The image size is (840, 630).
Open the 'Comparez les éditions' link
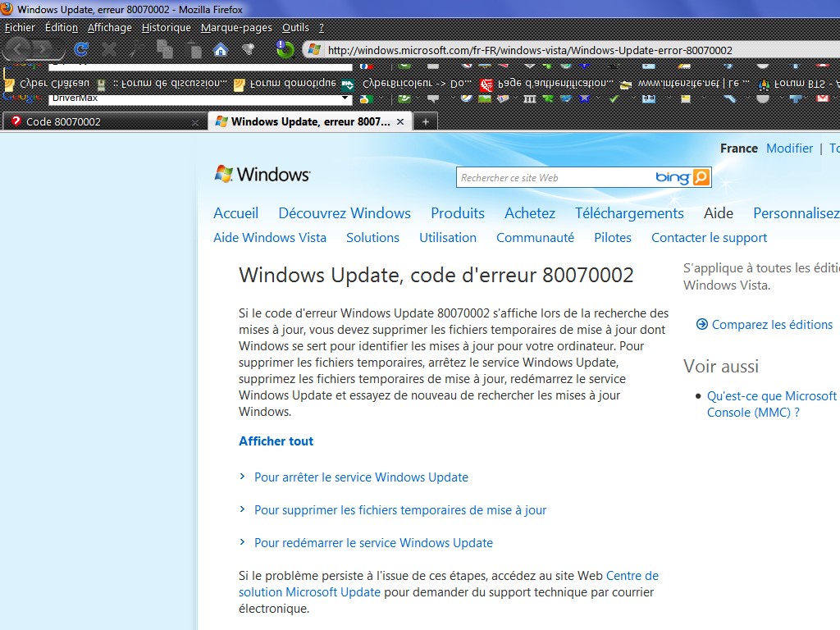771,325
